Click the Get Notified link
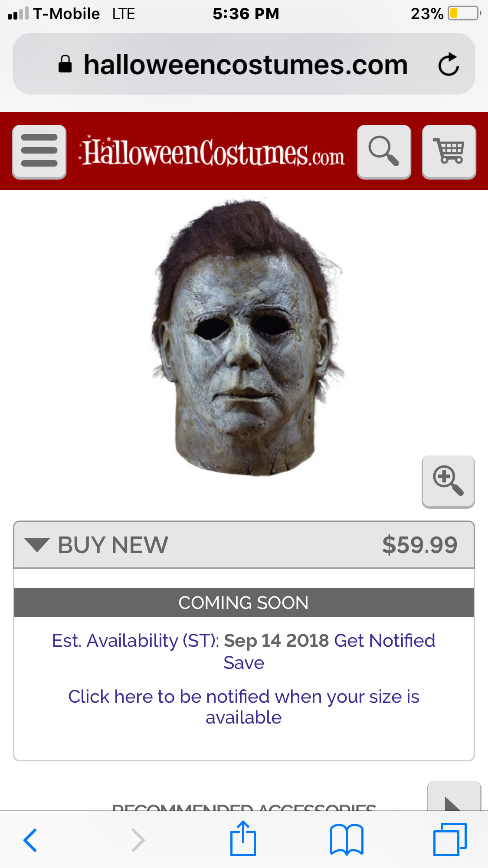The width and height of the screenshot is (488, 868). pos(384,640)
